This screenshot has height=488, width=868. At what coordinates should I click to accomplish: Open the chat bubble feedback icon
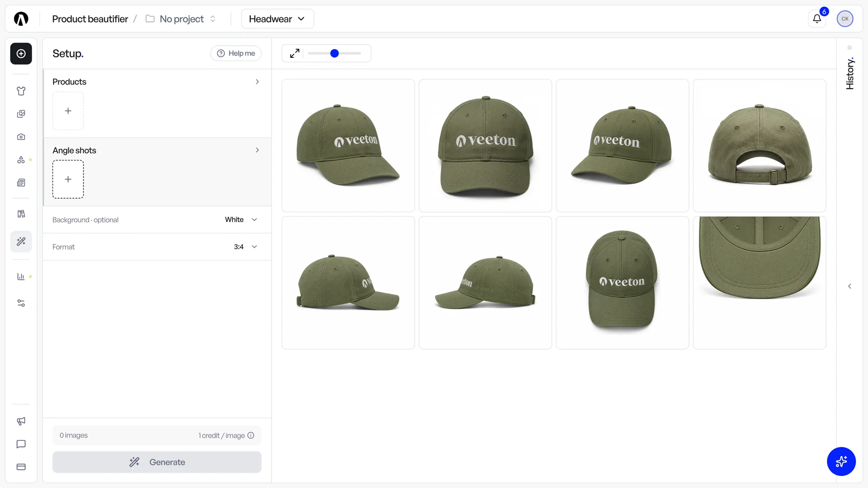[x=21, y=444]
